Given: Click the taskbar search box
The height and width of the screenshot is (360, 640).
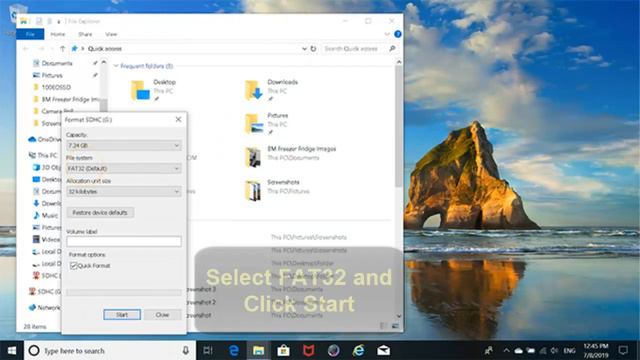Looking at the screenshot, I should (110, 351).
